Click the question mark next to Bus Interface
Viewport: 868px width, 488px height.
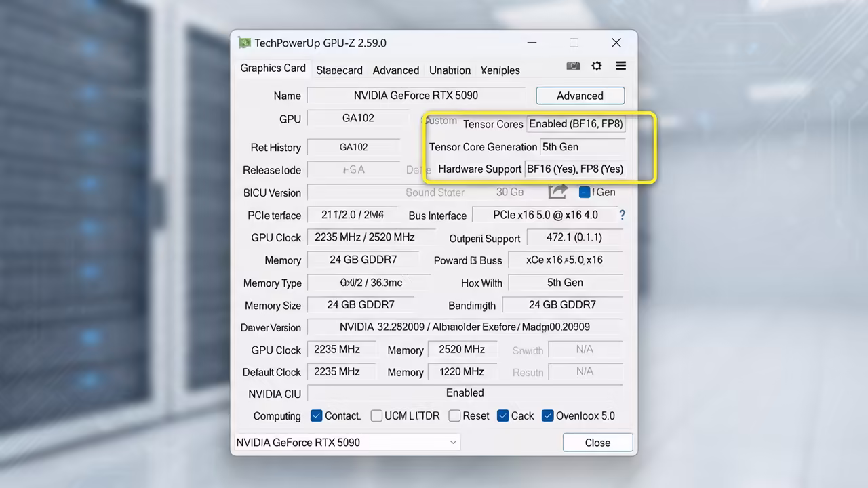[x=622, y=215]
